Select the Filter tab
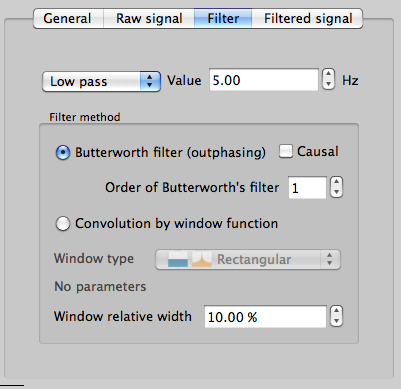The image size is (401, 389). (x=223, y=18)
